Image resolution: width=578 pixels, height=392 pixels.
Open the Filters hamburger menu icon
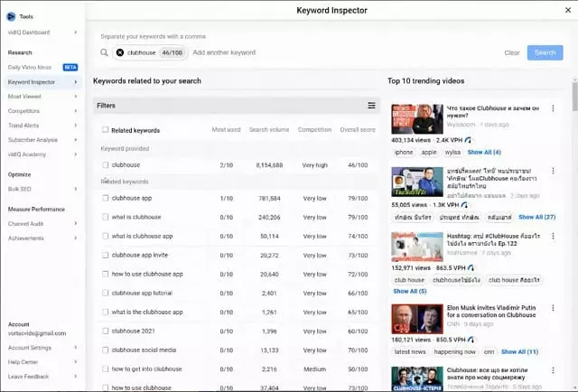371,106
